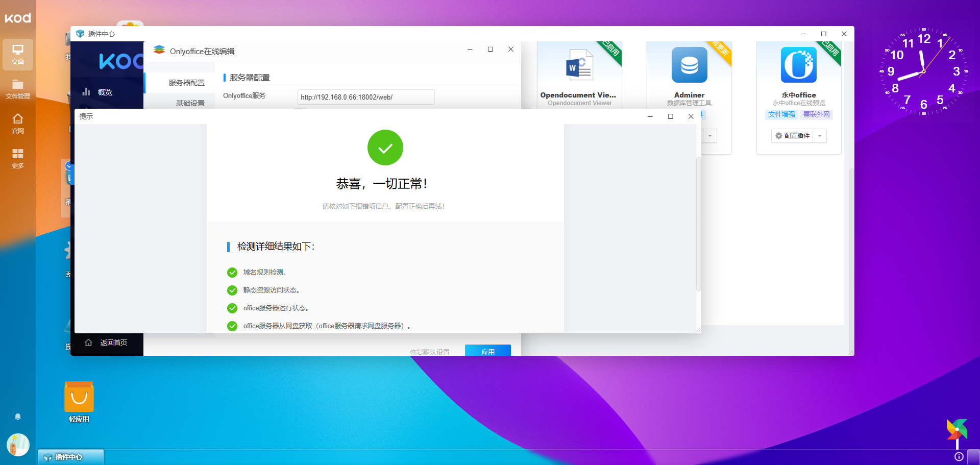Click the Opendocument Viewer plugin icon

(x=579, y=65)
